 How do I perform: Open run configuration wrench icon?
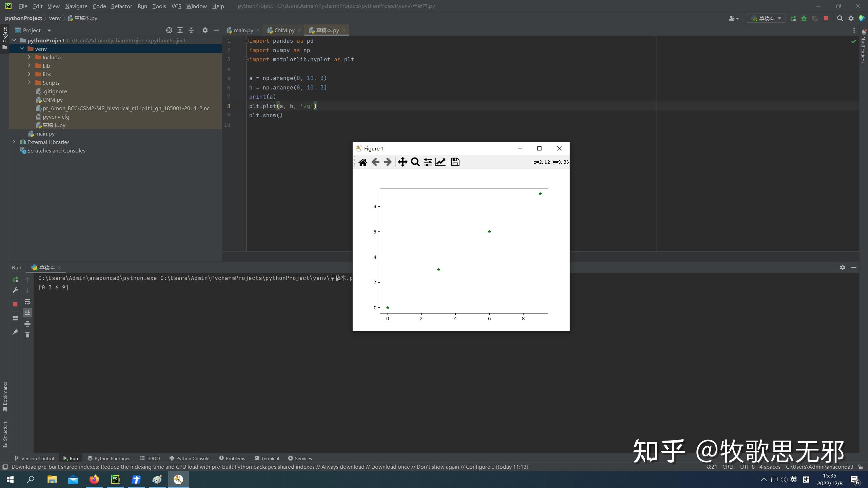coord(15,290)
